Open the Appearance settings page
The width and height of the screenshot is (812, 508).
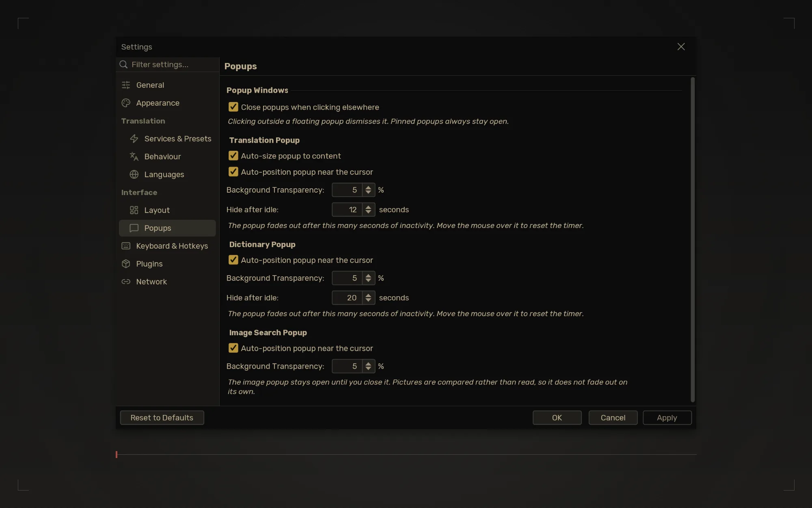coord(167,103)
